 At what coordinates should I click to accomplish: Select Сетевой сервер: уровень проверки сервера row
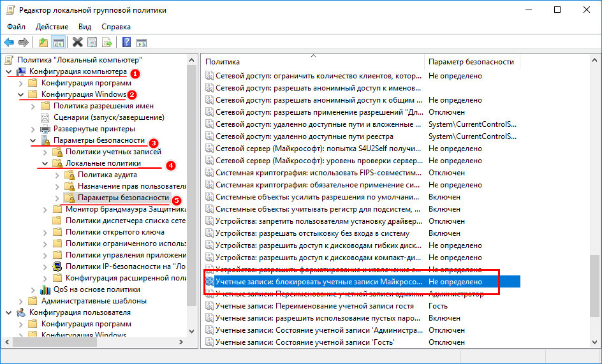[x=362, y=161]
